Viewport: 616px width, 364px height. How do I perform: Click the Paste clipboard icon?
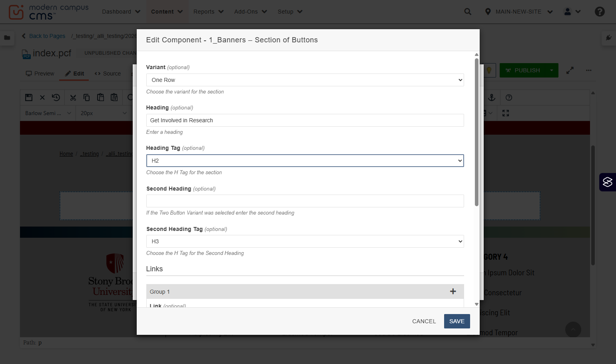(101, 97)
